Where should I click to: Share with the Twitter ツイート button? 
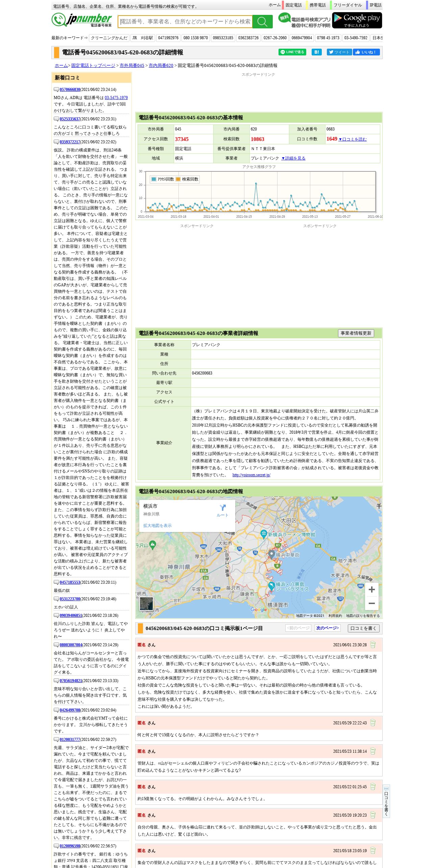[339, 52]
